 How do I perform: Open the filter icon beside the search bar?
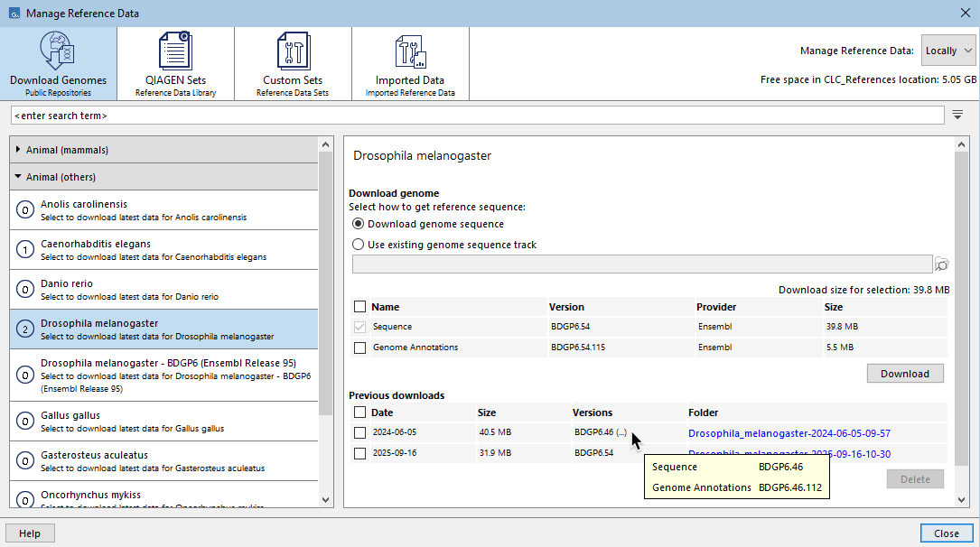tap(959, 115)
